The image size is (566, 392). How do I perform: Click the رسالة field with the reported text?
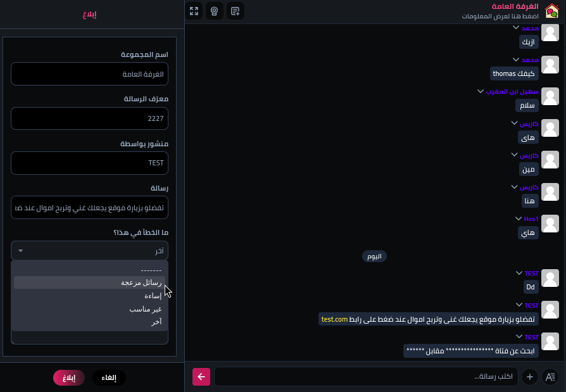89,208
